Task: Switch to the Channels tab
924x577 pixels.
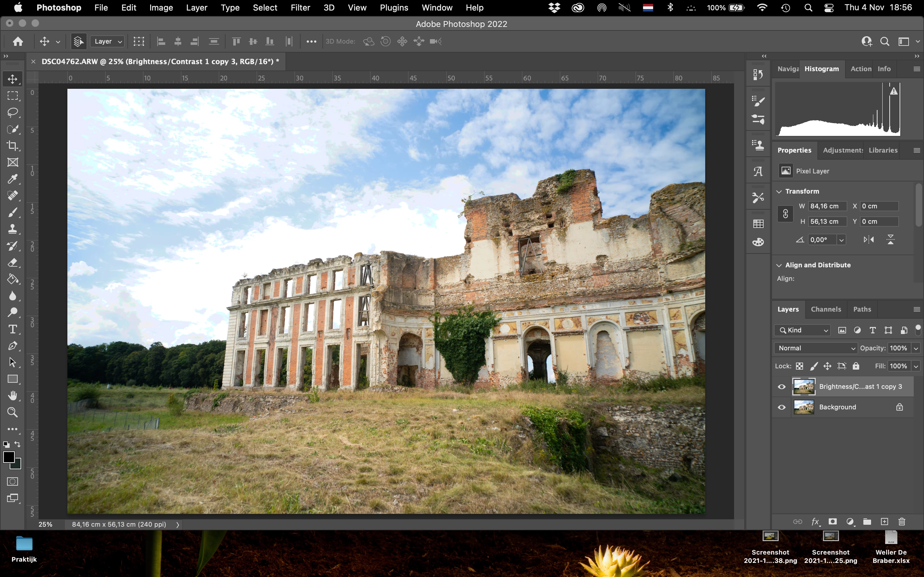Action: pyautogui.click(x=826, y=309)
